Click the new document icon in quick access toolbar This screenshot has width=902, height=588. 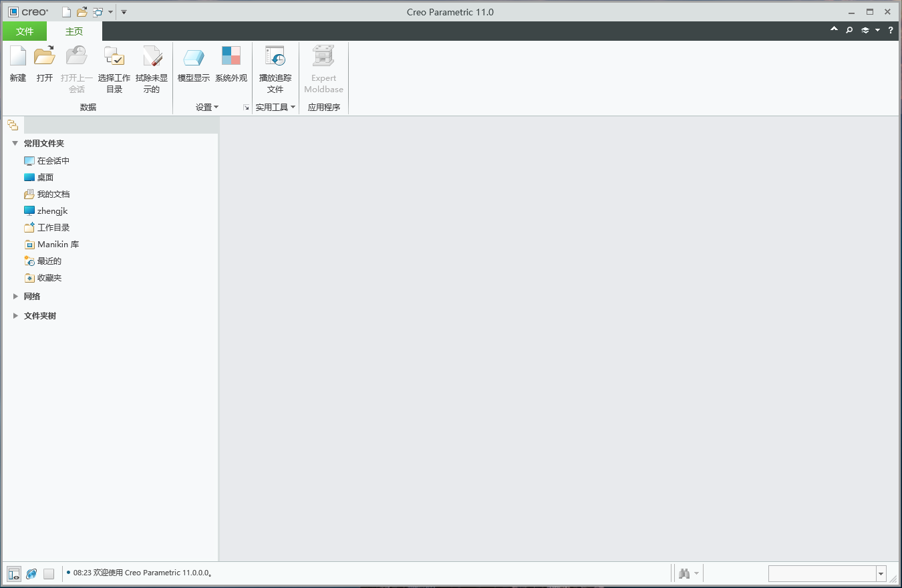[65, 11]
